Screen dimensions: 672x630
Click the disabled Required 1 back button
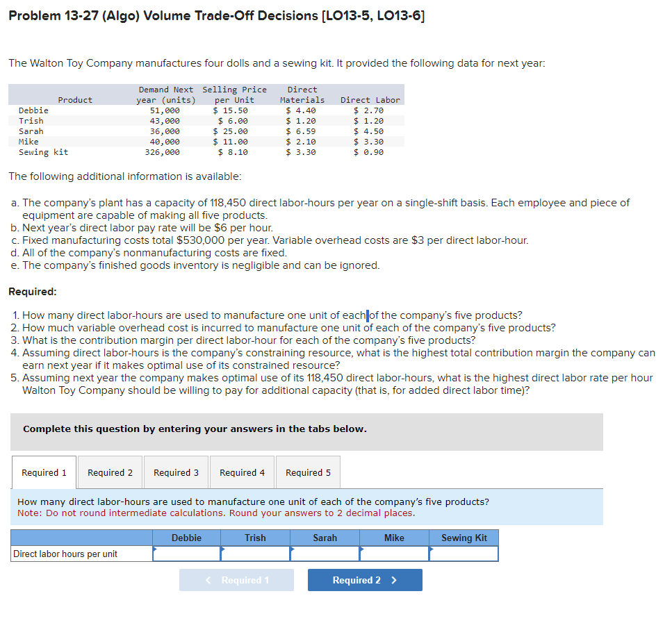pos(236,580)
